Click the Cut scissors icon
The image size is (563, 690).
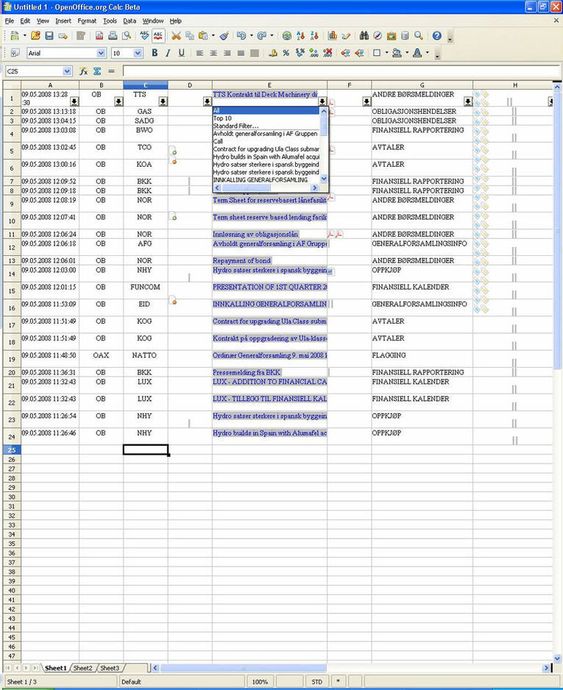(x=176, y=36)
